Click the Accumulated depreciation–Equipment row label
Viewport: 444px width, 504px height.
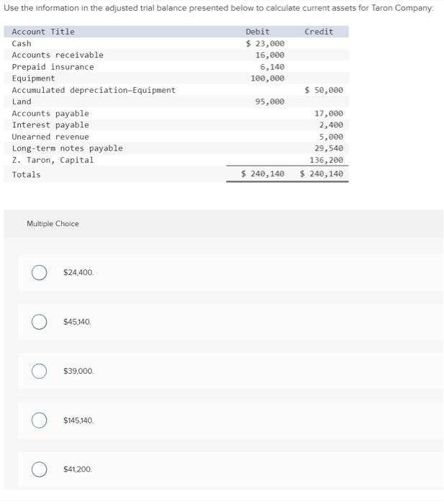pyautogui.click(x=94, y=90)
